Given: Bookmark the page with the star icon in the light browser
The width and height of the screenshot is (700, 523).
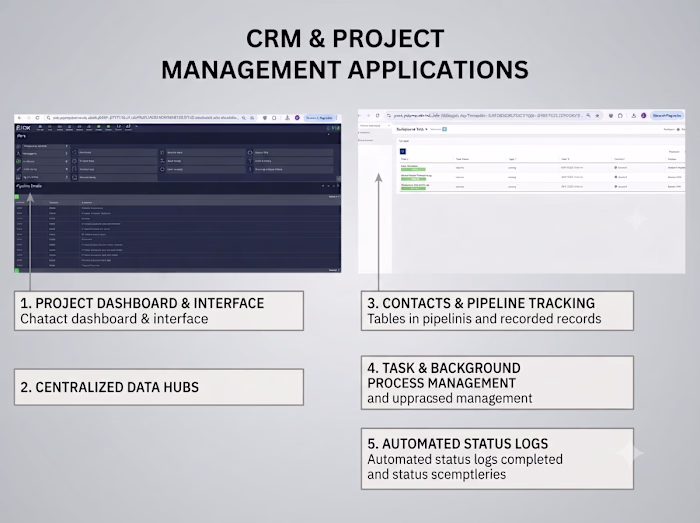Looking at the screenshot, I should (597, 116).
